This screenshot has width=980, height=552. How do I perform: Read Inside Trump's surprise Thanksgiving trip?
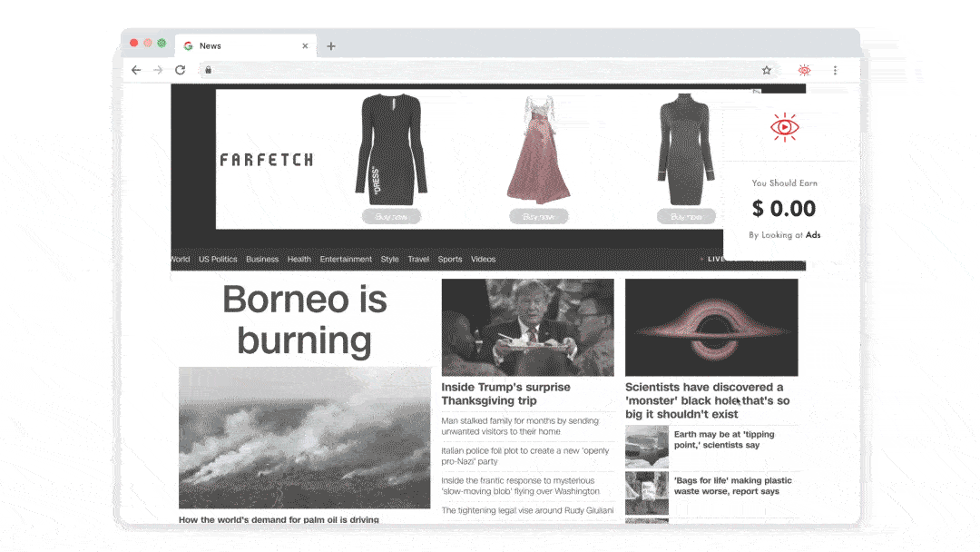[505, 394]
